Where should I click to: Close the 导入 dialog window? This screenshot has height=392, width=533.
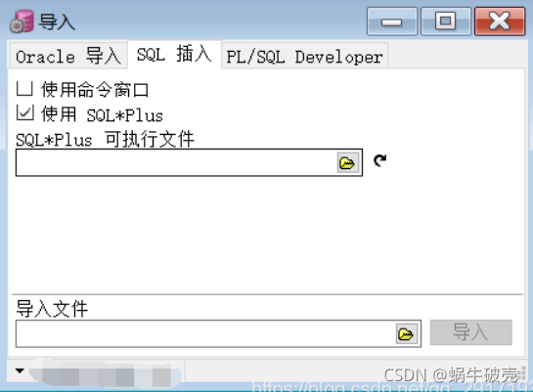coord(500,22)
